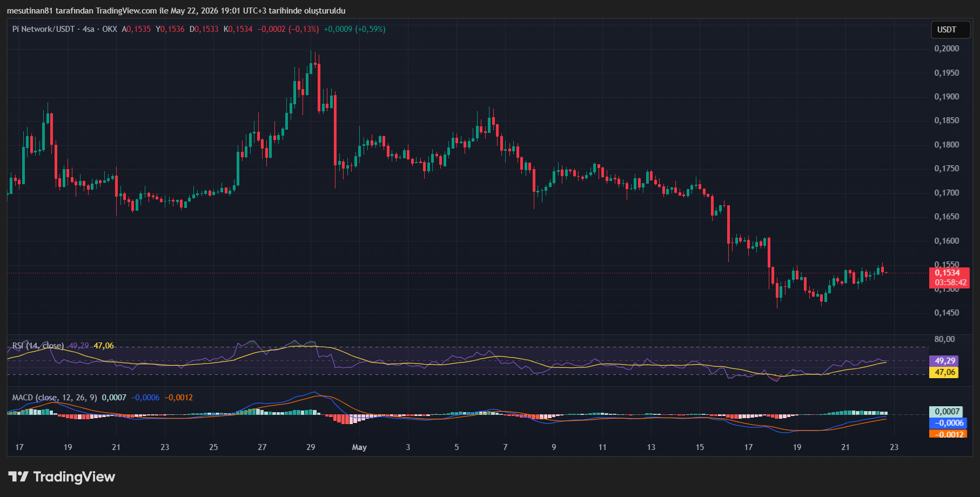This screenshot has width=980, height=497.
Task: Click the +0,0009 (+0,59%) green change value
Action: click(354, 29)
